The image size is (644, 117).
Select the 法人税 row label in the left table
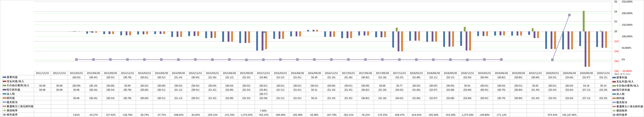[x=10, y=94]
